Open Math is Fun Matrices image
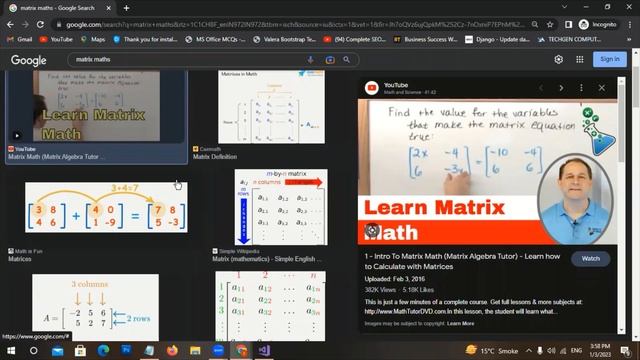 coord(106,207)
